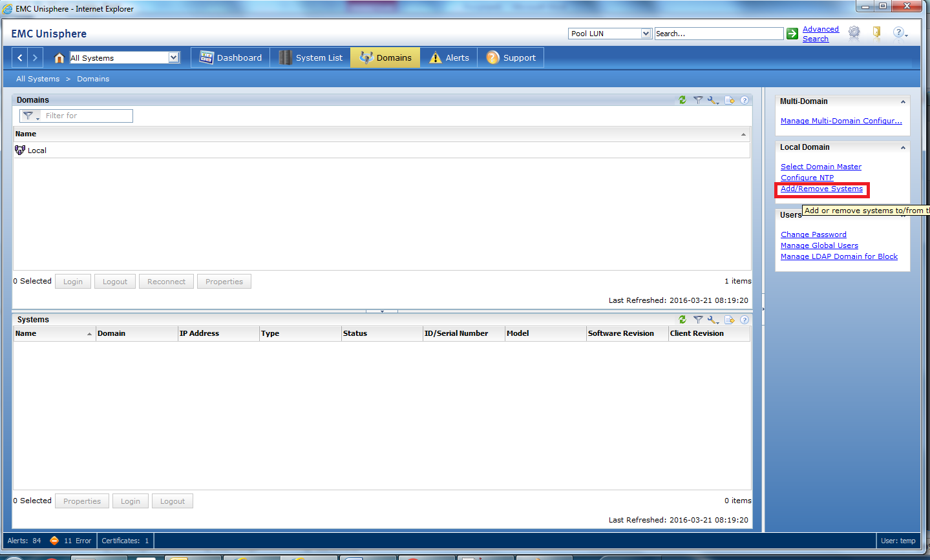Click the Software Revision column header
This screenshot has height=560, width=930.
pos(627,333)
